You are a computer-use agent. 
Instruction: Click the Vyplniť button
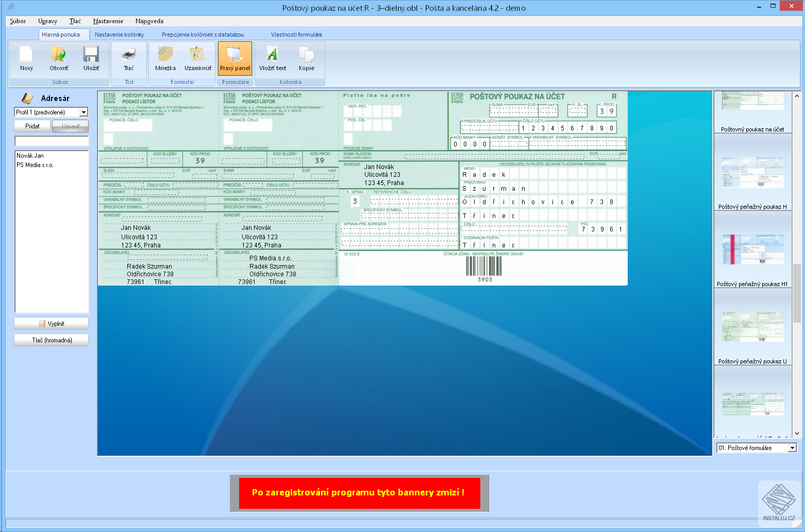click(52, 324)
